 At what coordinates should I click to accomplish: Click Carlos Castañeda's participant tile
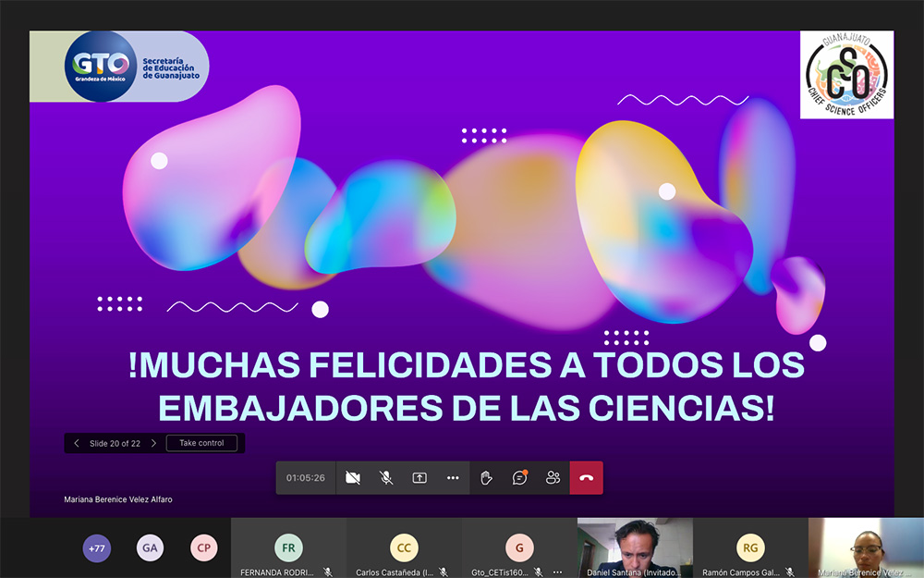tap(404, 547)
